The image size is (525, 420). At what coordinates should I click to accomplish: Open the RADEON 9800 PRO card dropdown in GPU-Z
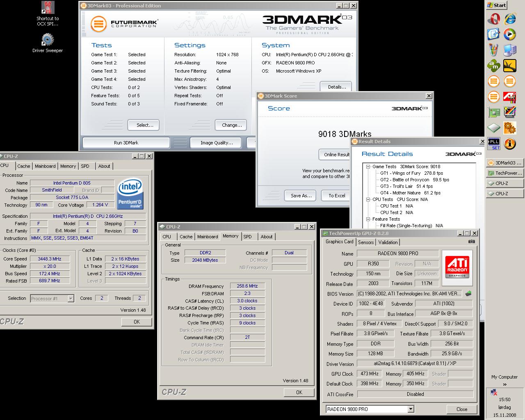411,409
